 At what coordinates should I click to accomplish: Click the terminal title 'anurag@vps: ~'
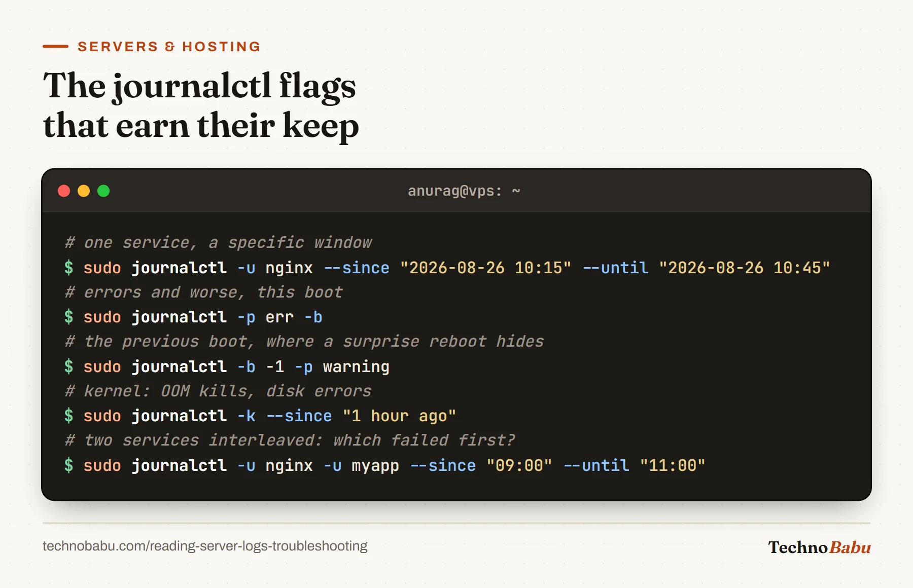coord(464,191)
